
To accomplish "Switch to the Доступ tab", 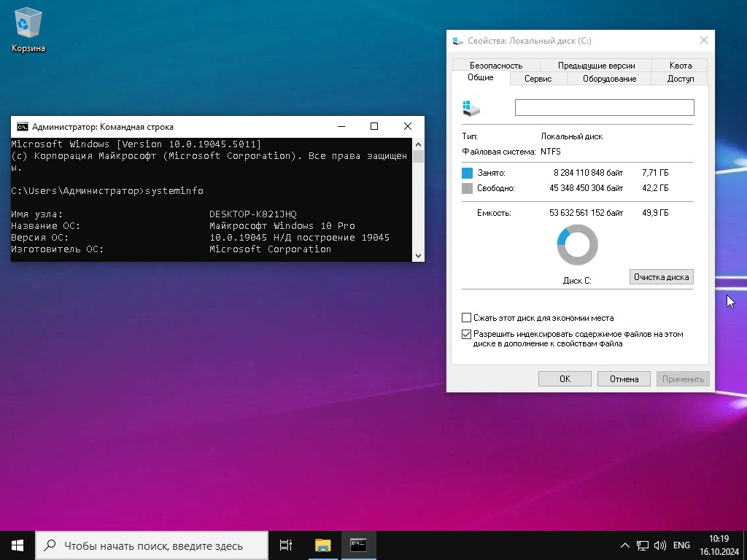I will 681,79.
